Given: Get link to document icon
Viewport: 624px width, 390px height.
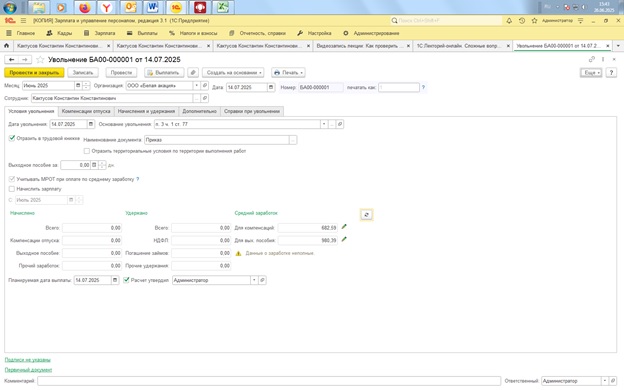Looking at the screenshot, I should tap(592, 59).
